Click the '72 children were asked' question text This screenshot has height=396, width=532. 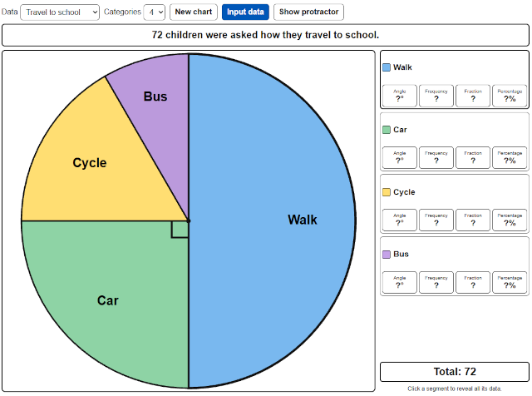pyautogui.click(x=265, y=35)
